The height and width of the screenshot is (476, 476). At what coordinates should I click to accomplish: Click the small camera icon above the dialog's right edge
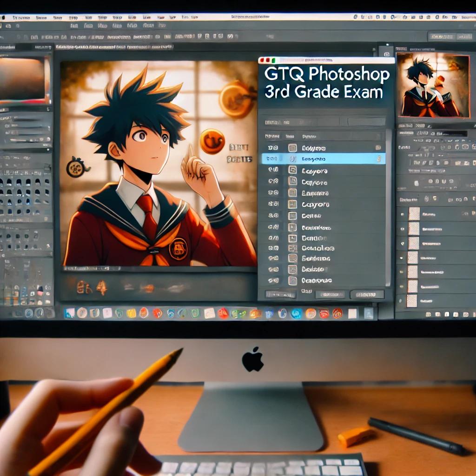[x=386, y=54]
